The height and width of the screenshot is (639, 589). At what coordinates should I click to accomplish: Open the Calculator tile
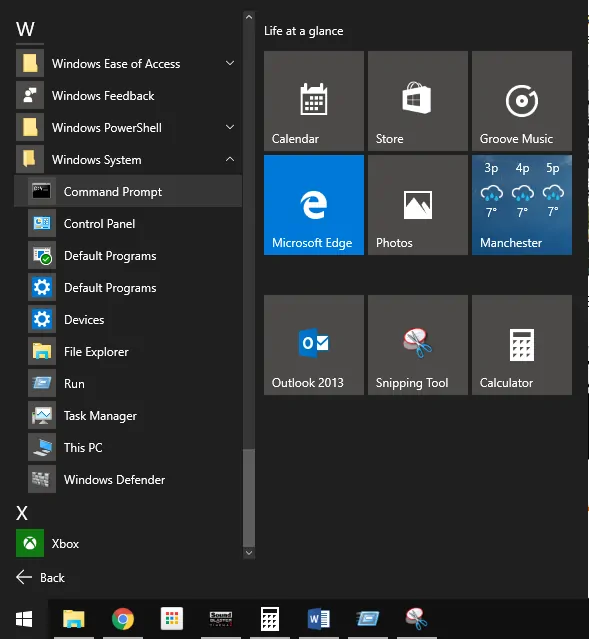tap(522, 345)
